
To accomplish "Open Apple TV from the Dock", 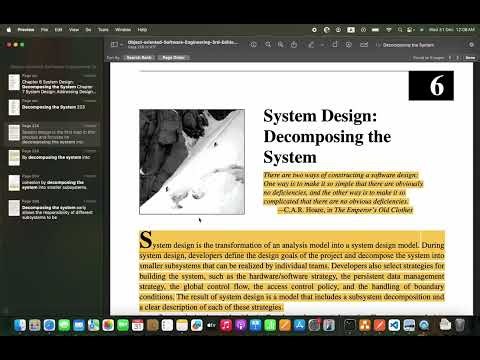I will 211,325.
